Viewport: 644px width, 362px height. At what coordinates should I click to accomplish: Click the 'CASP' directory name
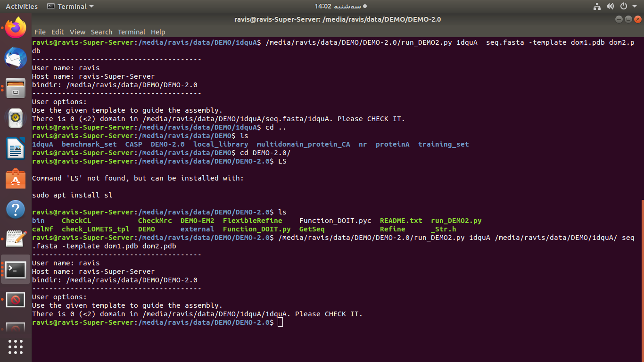[x=133, y=144]
